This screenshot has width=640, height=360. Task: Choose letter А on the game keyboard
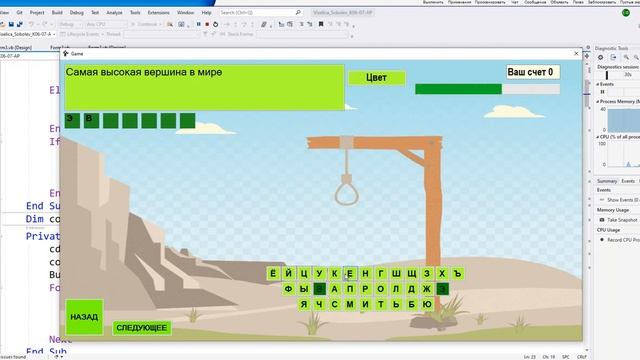point(334,289)
